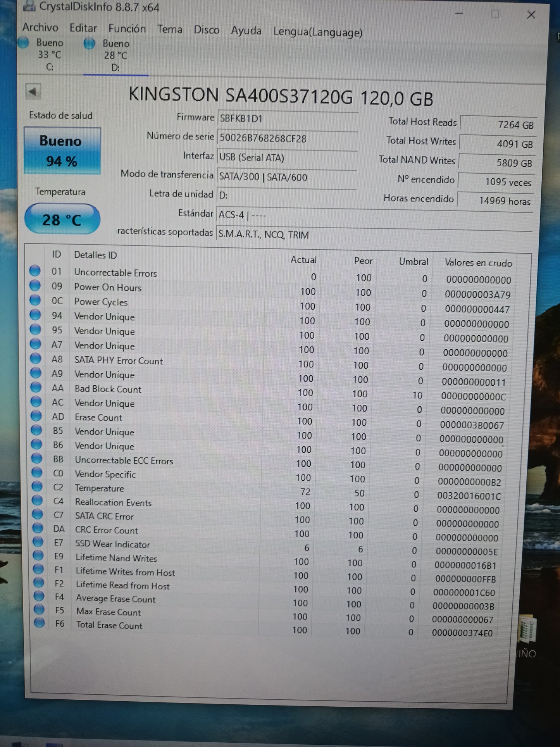Click status circle for Power Cycles row
Screen dimensions: 560x747
[x=35, y=300]
